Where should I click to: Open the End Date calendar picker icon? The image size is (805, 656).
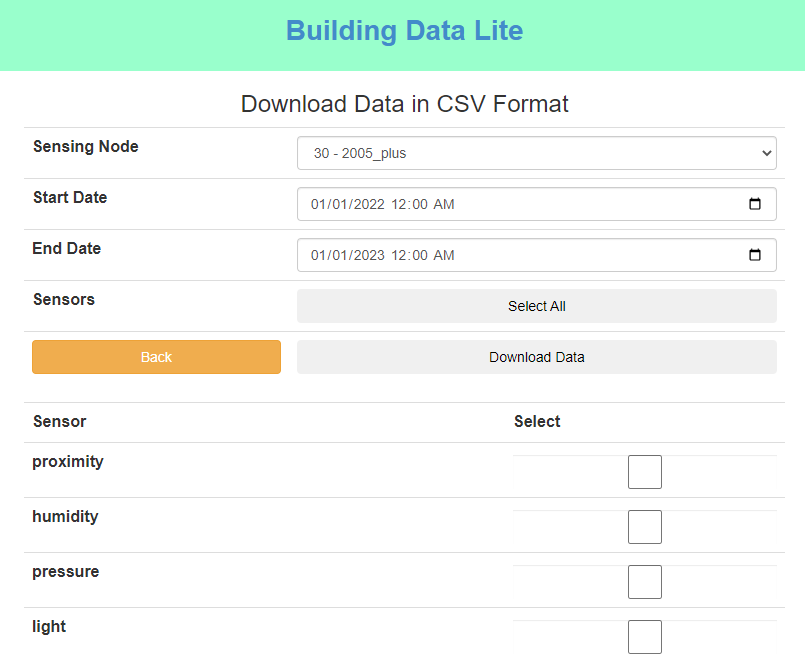tap(755, 255)
